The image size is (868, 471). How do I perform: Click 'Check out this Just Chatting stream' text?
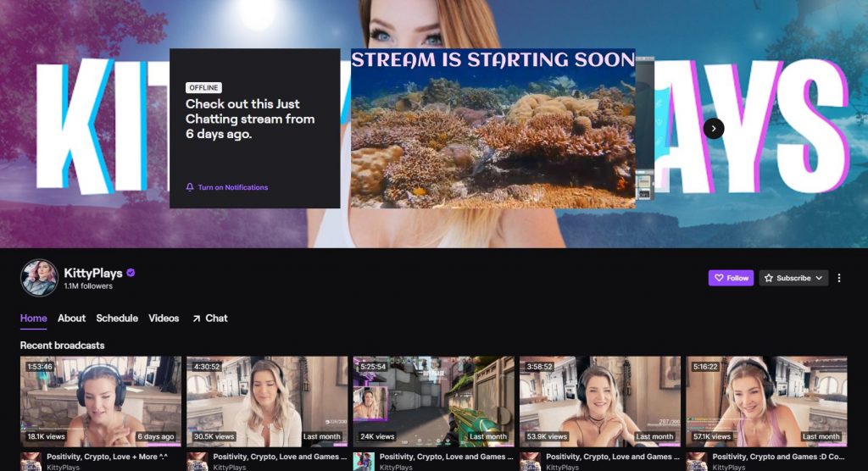tap(250, 119)
